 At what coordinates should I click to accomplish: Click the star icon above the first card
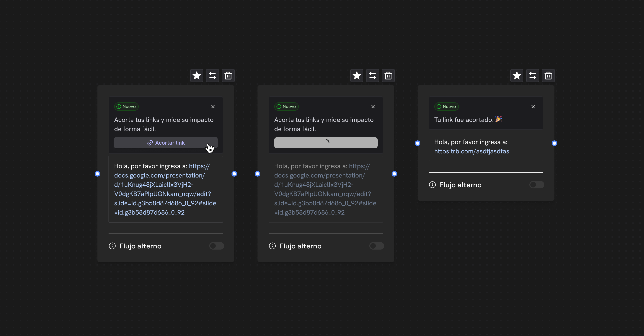coord(196,75)
